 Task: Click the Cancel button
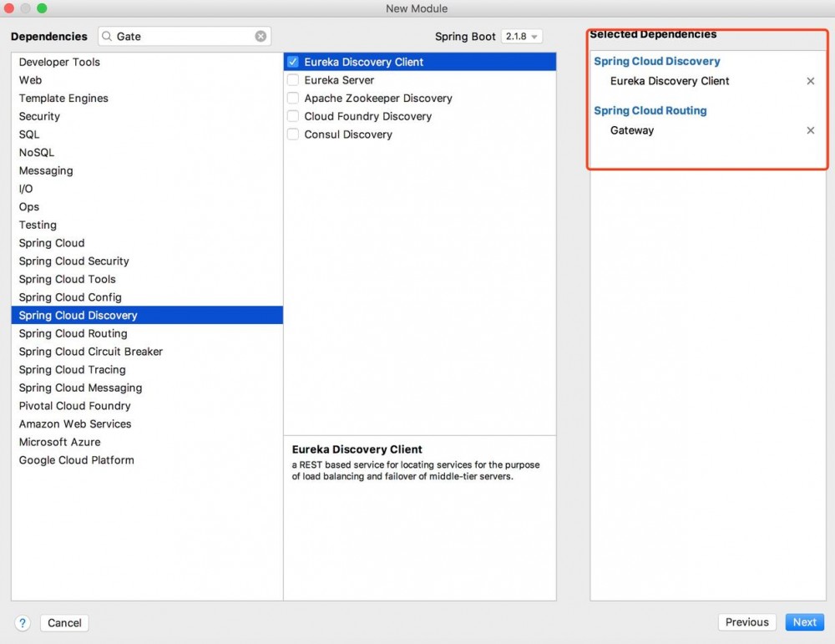tap(64, 622)
